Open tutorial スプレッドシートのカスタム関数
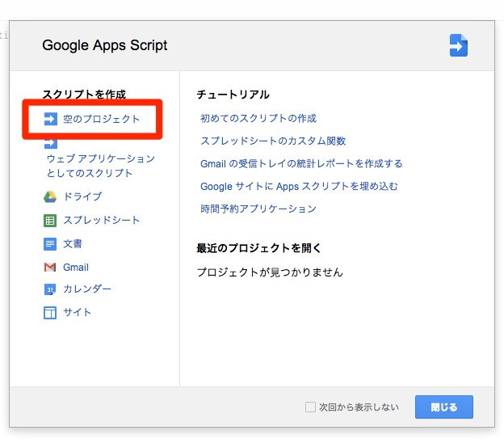 pyautogui.click(x=273, y=141)
